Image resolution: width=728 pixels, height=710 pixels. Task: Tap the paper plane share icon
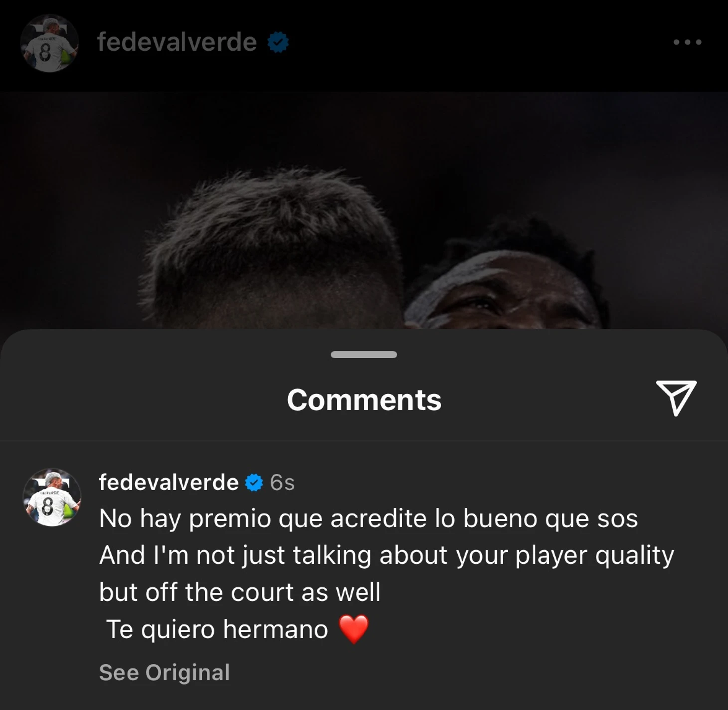(x=676, y=397)
